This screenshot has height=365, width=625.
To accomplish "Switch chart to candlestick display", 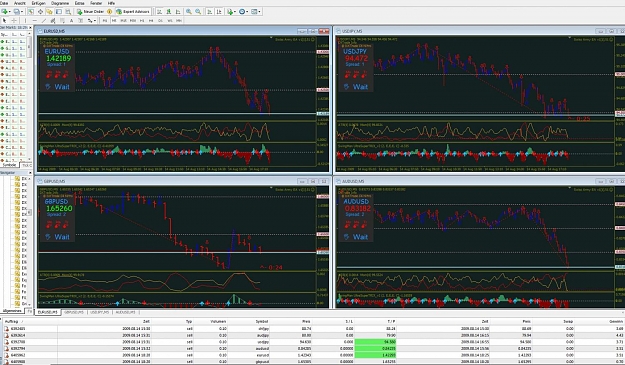I will coord(168,12).
